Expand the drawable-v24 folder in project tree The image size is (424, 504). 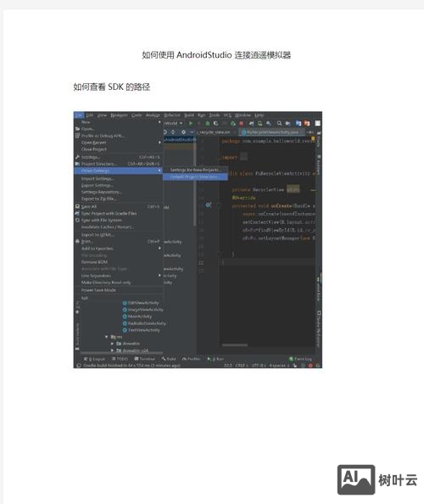point(112,350)
